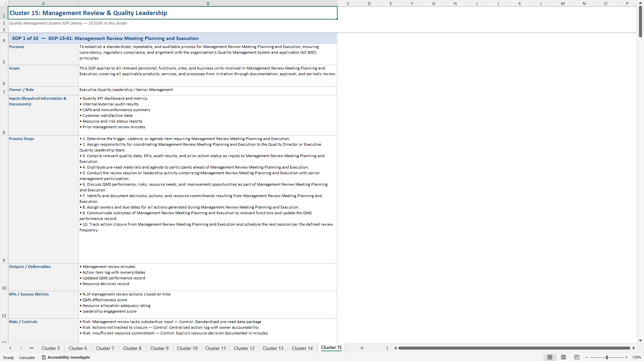Image resolution: width=644 pixels, height=361 pixels.
Task: Click the vertical scrollbar thumb
Action: pyautogui.click(x=640, y=21)
